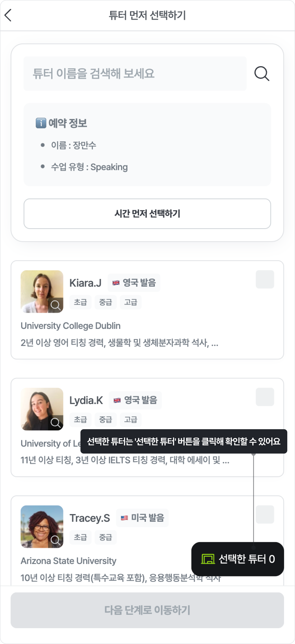
Task: Click the search magnifier icon
Action: (262, 73)
